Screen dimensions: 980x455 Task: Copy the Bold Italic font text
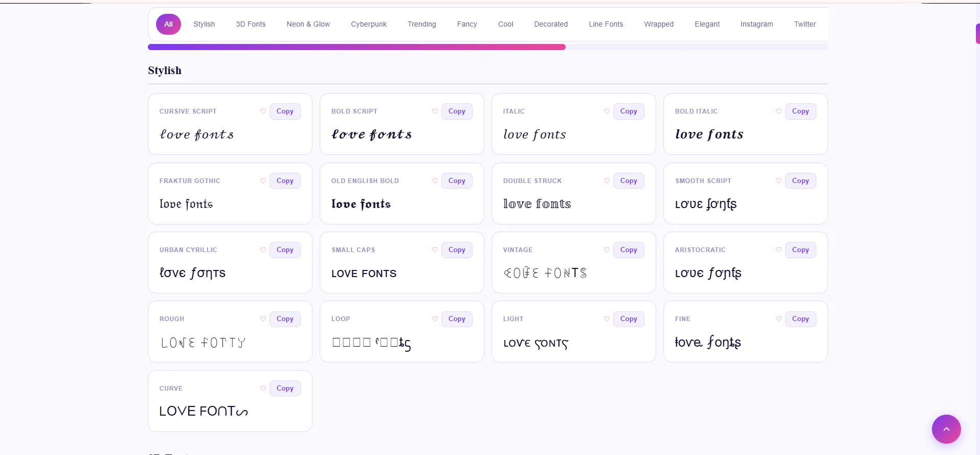tap(800, 111)
